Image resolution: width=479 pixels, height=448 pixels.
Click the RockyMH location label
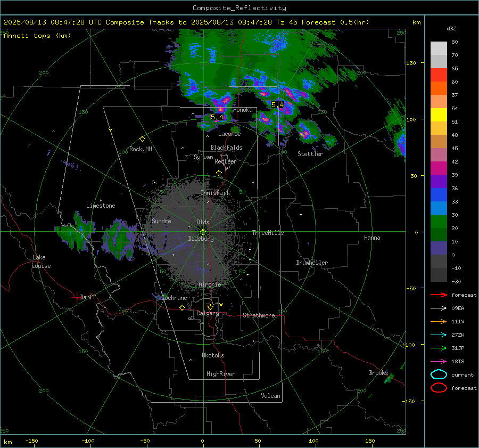tap(141, 149)
